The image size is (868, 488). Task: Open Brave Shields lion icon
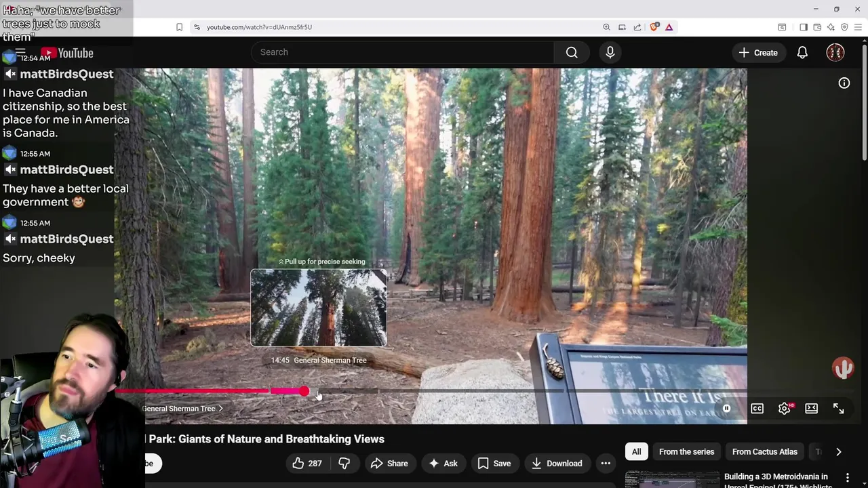[654, 27]
